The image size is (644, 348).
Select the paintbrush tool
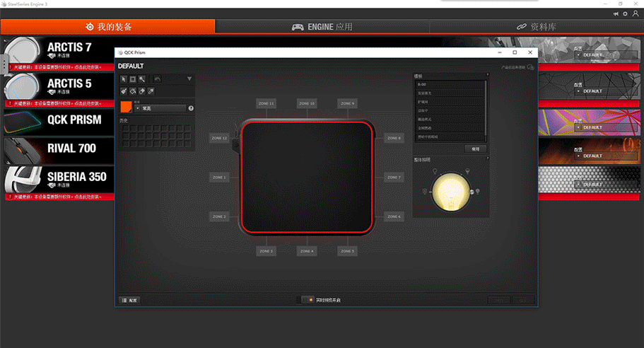click(124, 91)
